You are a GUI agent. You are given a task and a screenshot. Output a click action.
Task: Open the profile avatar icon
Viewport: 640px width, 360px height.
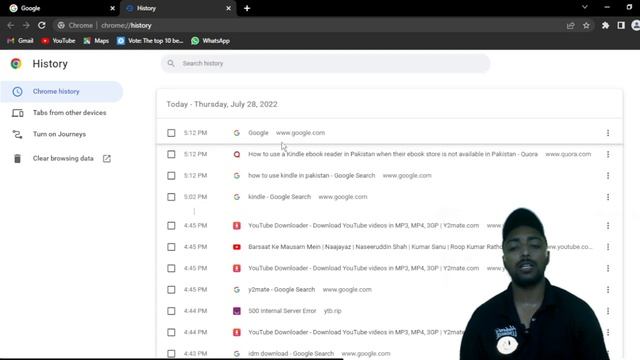pyautogui.click(x=636, y=25)
